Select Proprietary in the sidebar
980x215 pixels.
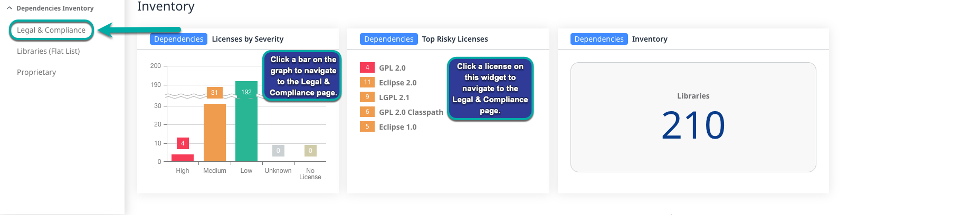[x=36, y=72]
